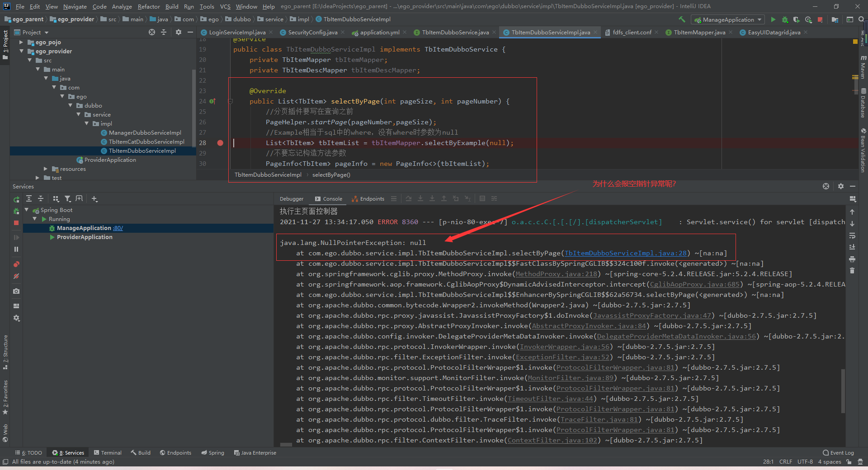This screenshot has height=470, width=868.
Task: Open the Database tool window on the right sidebar
Action: (x=863, y=103)
